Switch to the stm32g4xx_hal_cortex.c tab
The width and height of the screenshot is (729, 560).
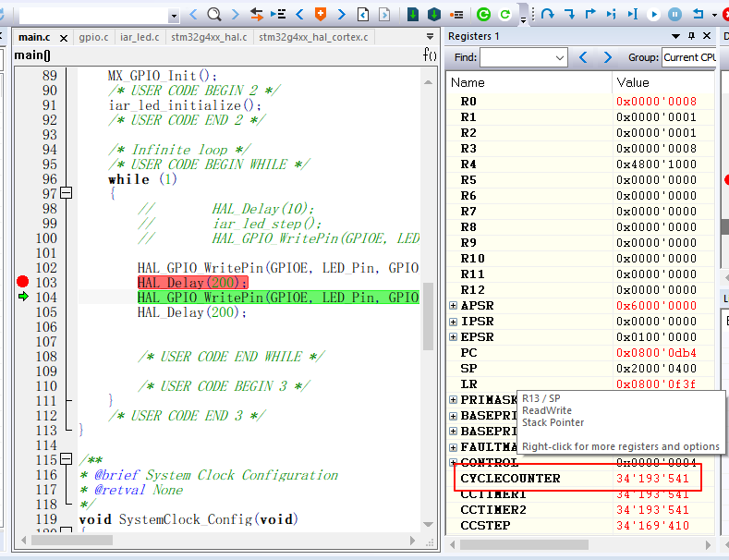point(313,37)
